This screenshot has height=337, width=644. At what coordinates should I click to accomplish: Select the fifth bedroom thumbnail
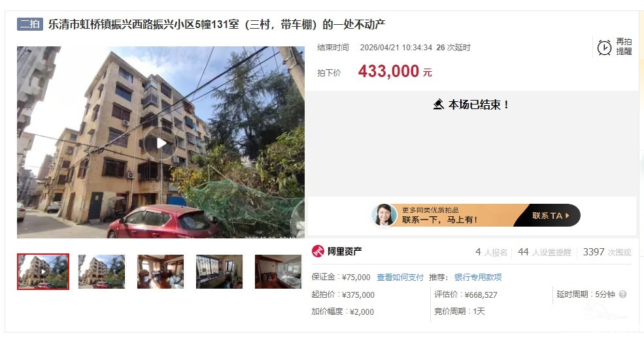(278, 272)
